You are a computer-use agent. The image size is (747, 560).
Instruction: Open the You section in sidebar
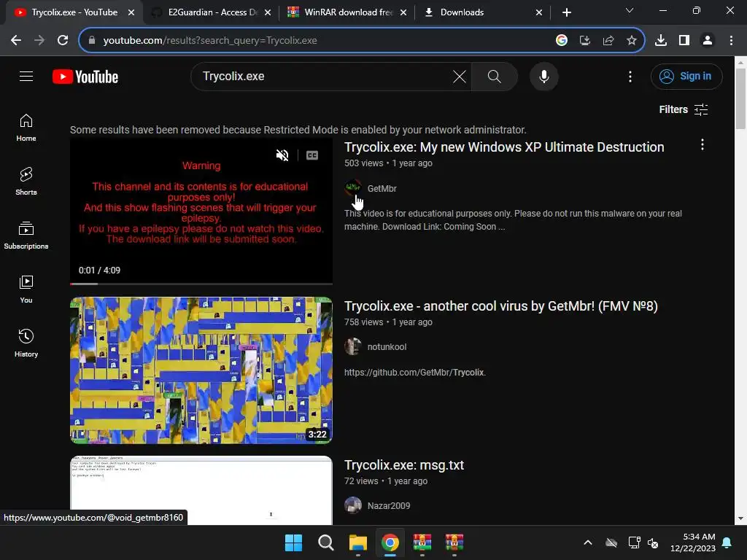26,289
